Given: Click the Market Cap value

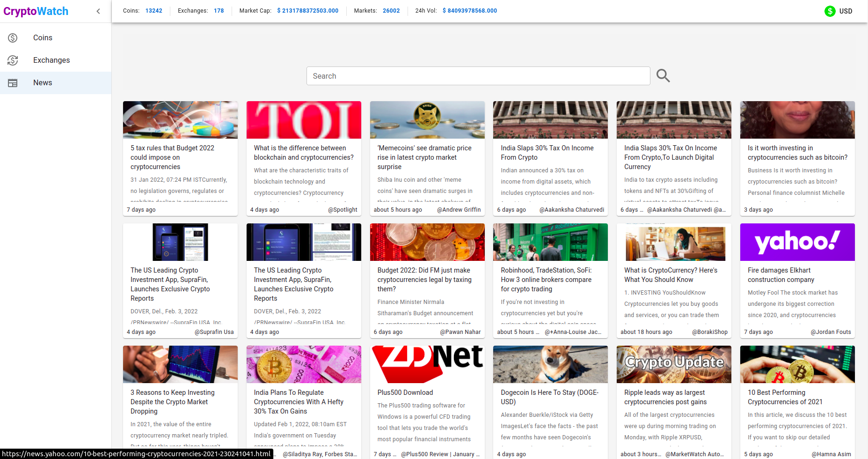Looking at the screenshot, I should click(x=308, y=11).
